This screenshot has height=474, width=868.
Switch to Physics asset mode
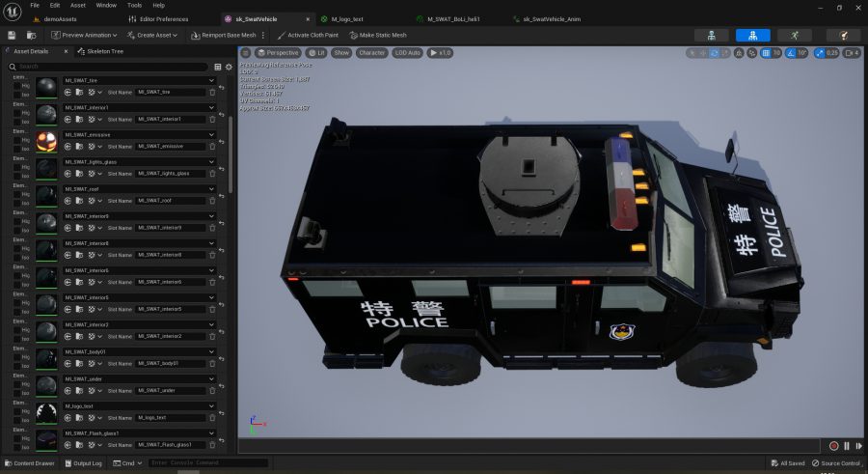[844, 36]
